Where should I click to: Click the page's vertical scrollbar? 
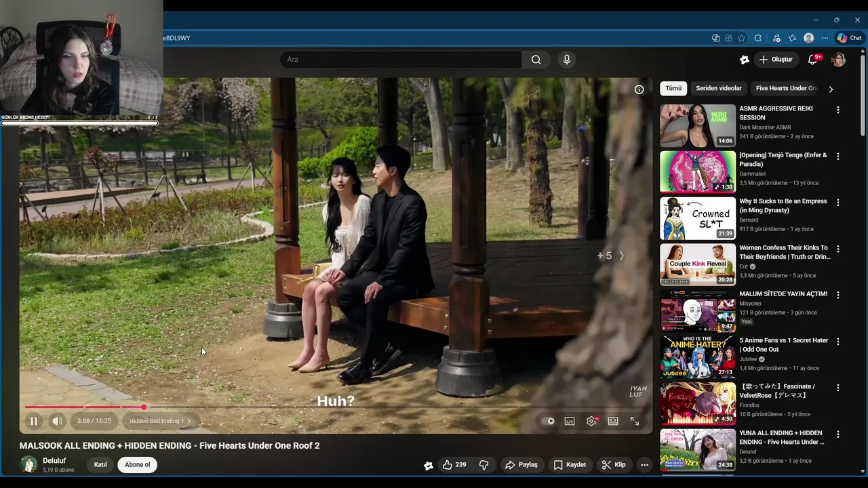pyautogui.click(x=862, y=95)
